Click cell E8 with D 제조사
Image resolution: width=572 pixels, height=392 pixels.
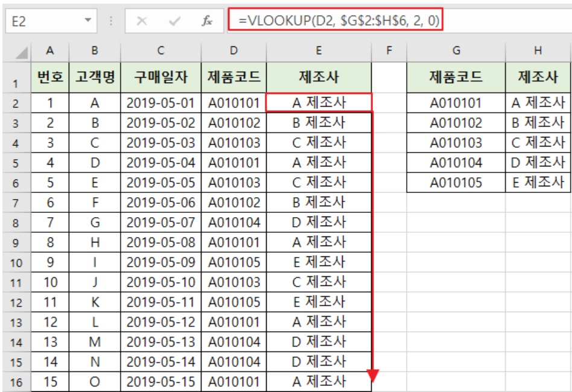(x=319, y=223)
